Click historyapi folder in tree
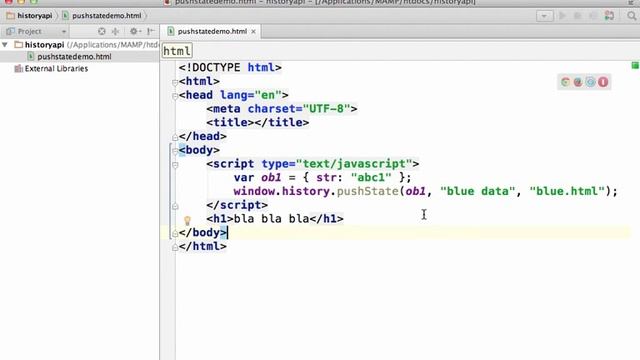This screenshot has width=640, height=360. [44, 44]
